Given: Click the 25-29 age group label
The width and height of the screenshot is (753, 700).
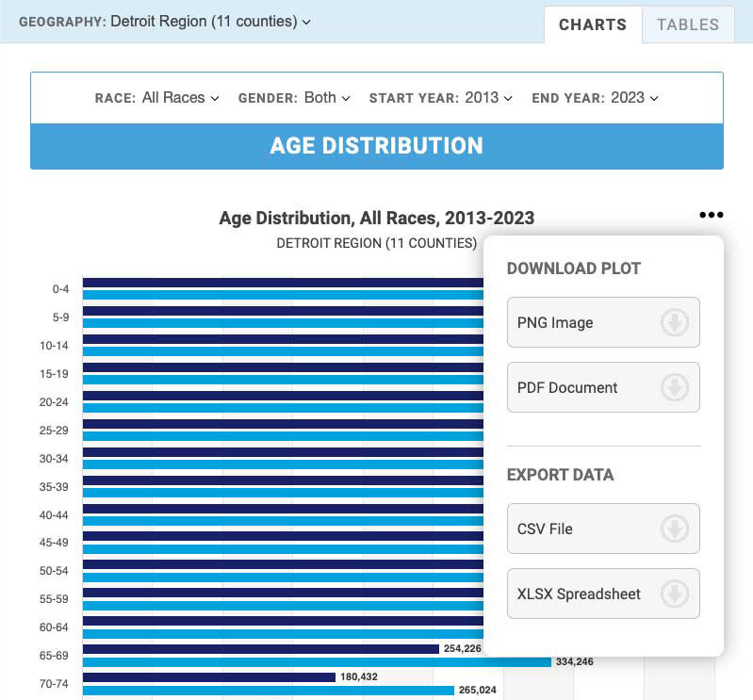Looking at the screenshot, I should click(x=54, y=431).
